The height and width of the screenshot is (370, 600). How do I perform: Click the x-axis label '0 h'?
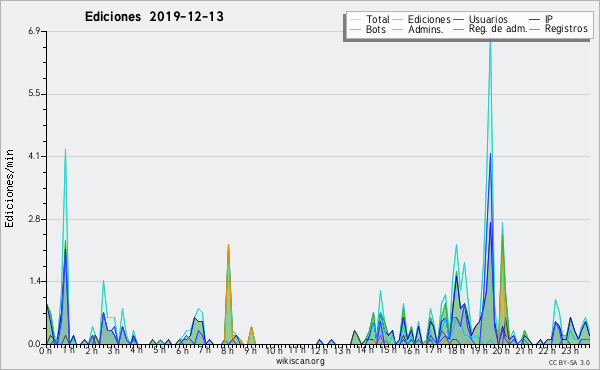point(45,350)
